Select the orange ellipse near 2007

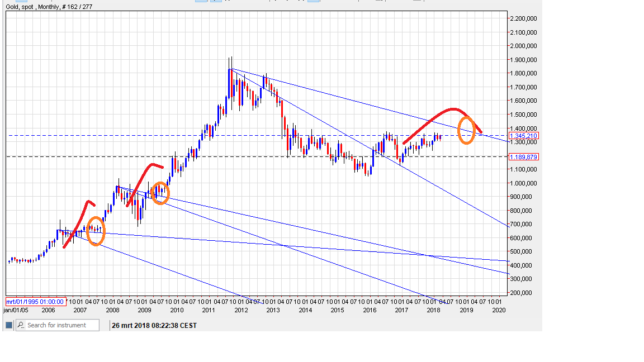(96, 231)
